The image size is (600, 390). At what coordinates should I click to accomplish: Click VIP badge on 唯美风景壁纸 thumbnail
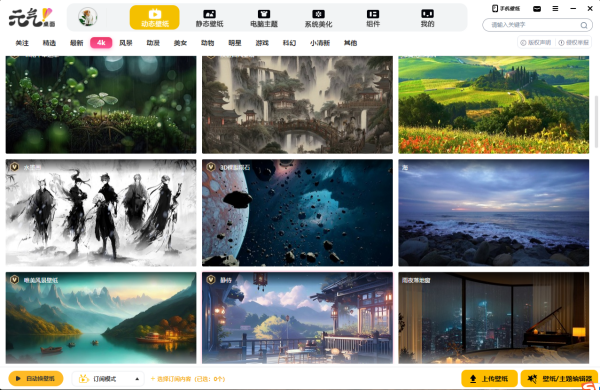[14, 280]
